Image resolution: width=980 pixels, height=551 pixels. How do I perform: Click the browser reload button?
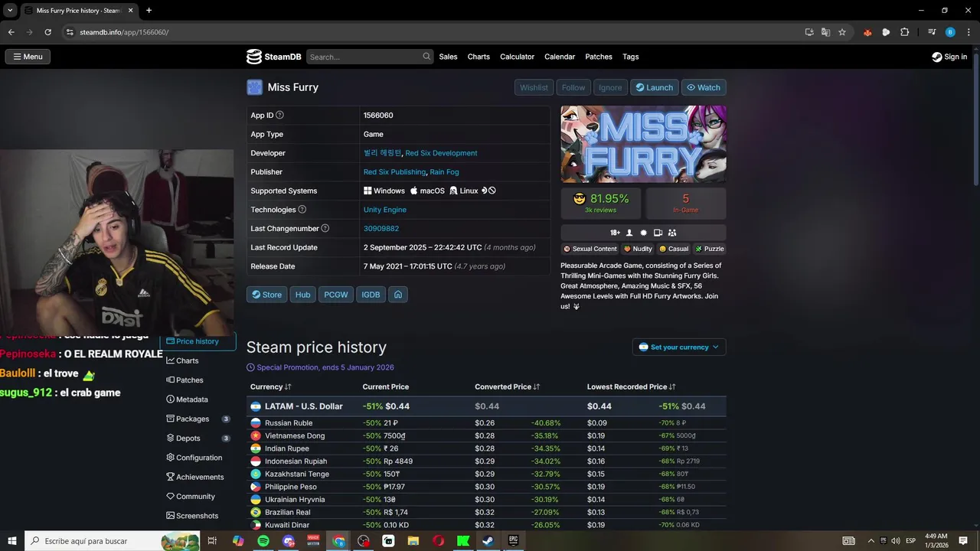pyautogui.click(x=47, y=32)
